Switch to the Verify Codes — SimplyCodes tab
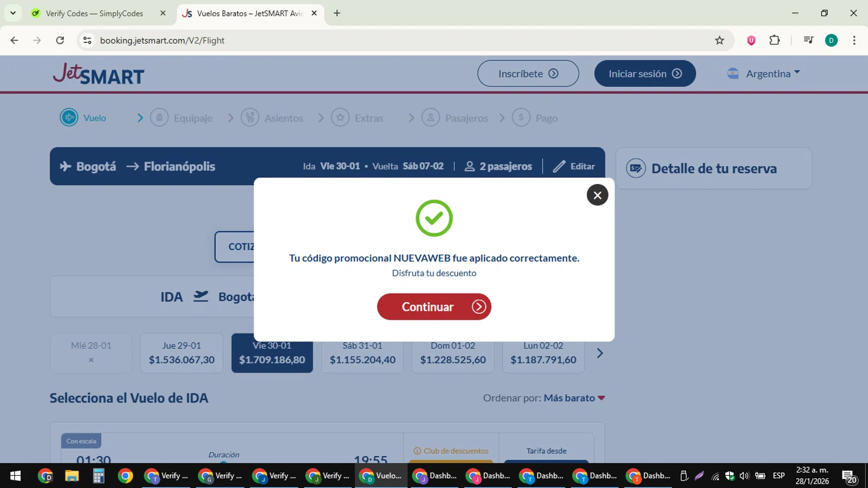The height and width of the screenshot is (488, 868). [94, 13]
